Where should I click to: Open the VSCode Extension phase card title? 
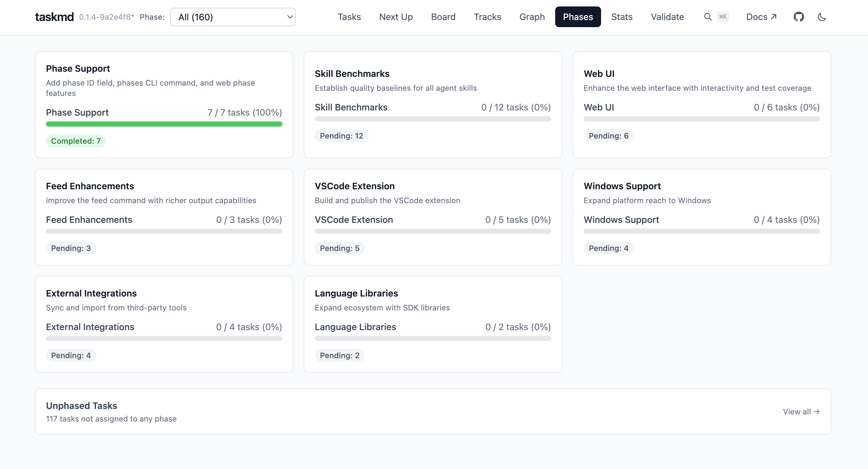[354, 186]
